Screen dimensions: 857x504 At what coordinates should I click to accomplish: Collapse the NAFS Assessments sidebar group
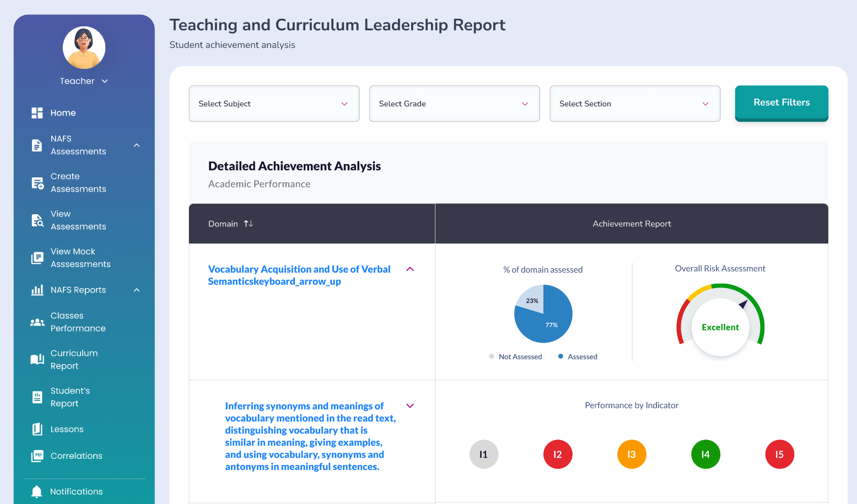point(137,145)
